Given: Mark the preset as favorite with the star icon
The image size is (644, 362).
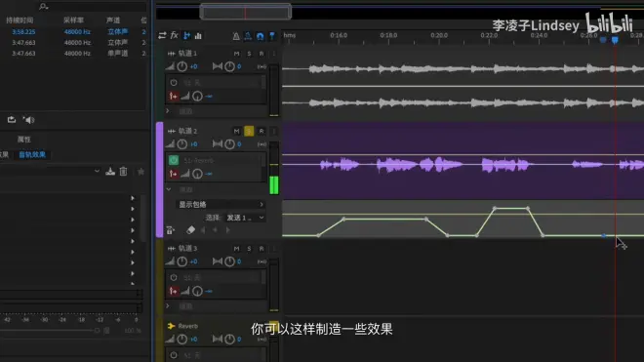Looking at the screenshot, I should pos(141,172).
